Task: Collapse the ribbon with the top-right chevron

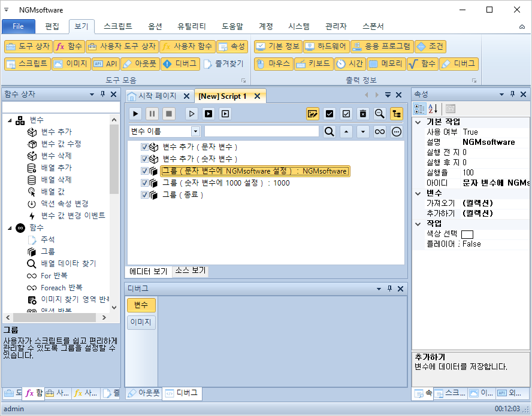Action: [x=522, y=27]
